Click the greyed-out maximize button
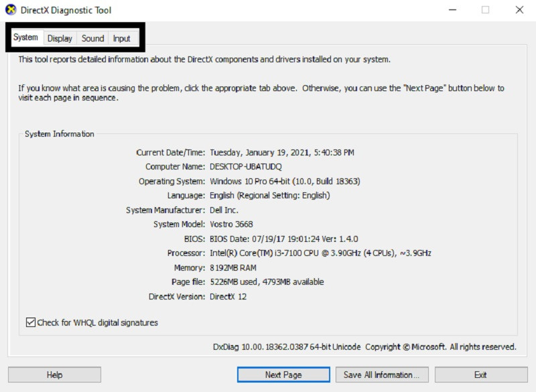The height and width of the screenshot is (392, 536). (485, 10)
